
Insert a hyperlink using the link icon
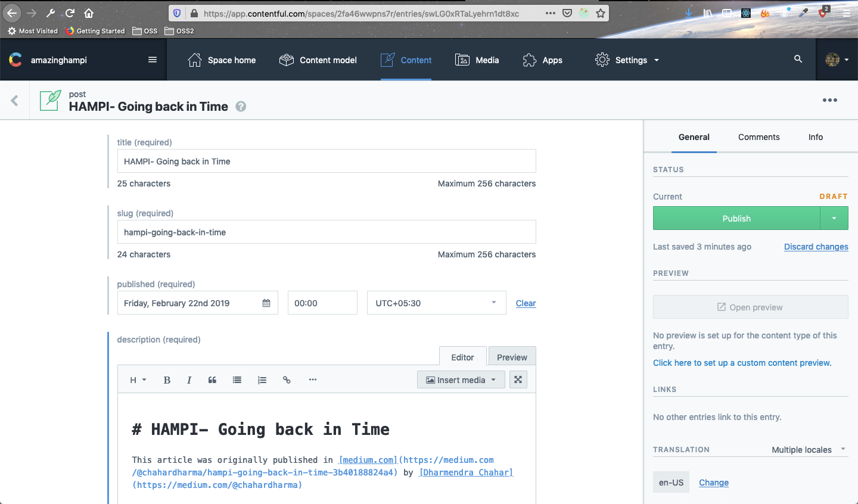click(x=287, y=380)
